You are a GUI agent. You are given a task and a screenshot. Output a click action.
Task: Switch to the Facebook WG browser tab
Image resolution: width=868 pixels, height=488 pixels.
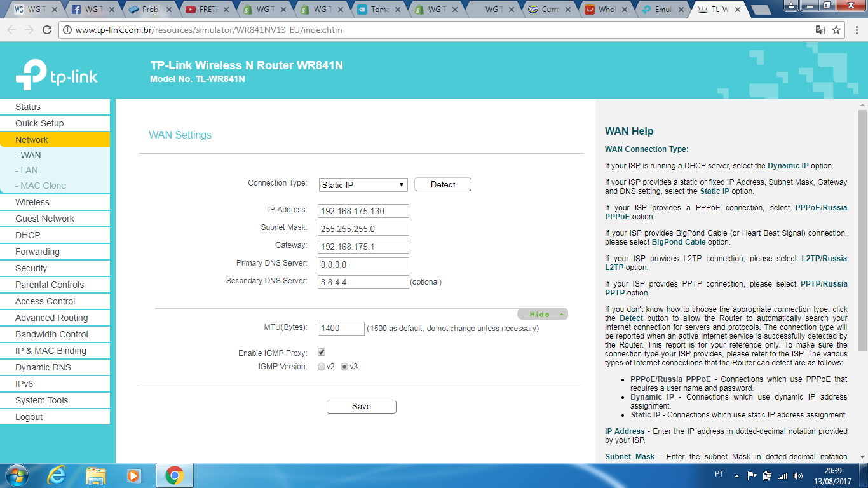93,10
